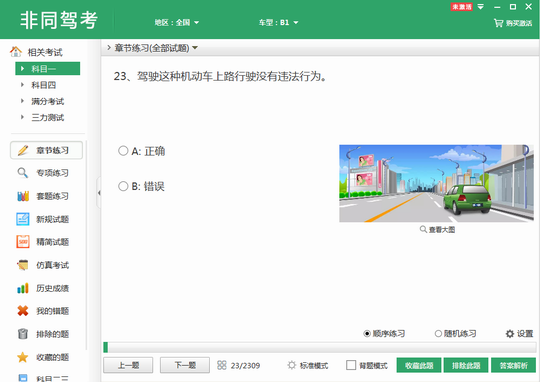Click the books icon for 套题练习
This screenshot has height=382, width=540.
click(x=23, y=196)
